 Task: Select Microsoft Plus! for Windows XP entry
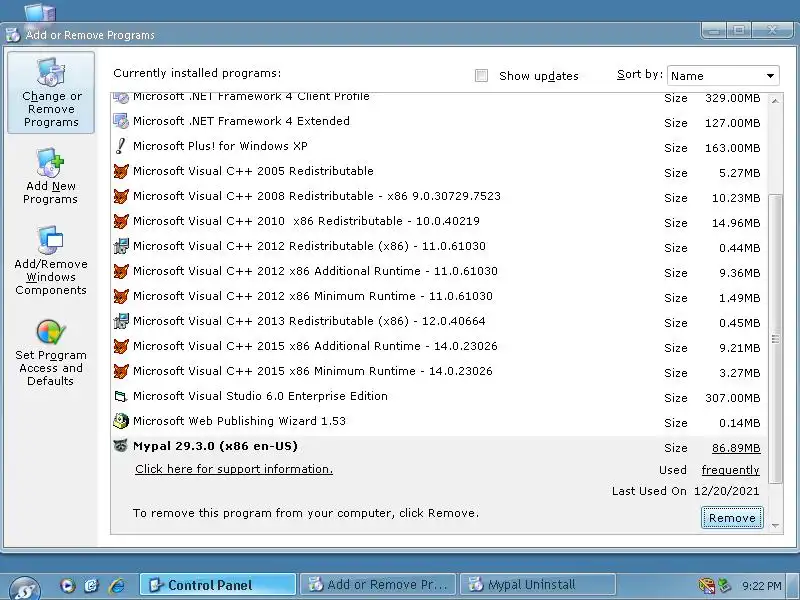[x=439, y=146]
